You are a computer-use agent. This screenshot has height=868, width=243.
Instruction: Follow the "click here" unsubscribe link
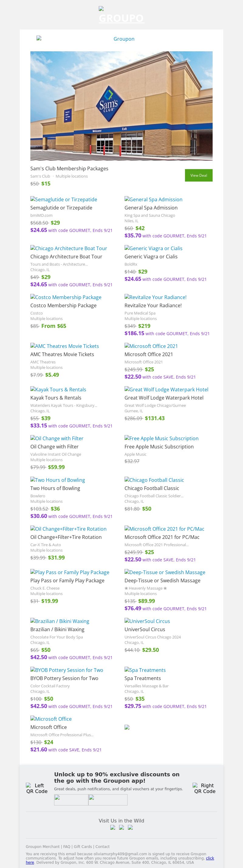[x=210, y=858]
